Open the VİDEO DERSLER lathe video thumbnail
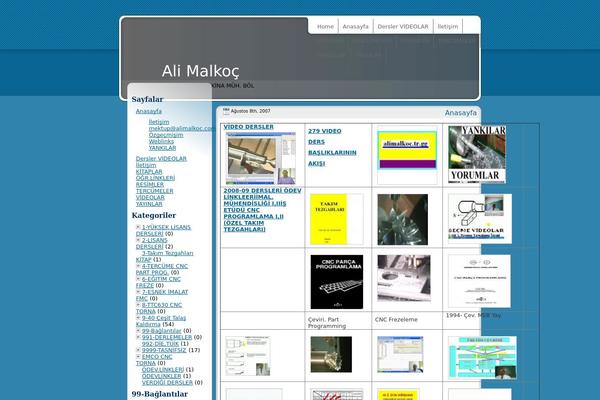The height and width of the screenshot is (400, 600). [261, 158]
